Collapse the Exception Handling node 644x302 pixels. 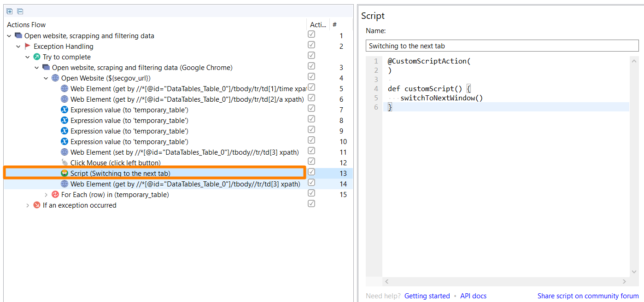pyautogui.click(x=18, y=46)
